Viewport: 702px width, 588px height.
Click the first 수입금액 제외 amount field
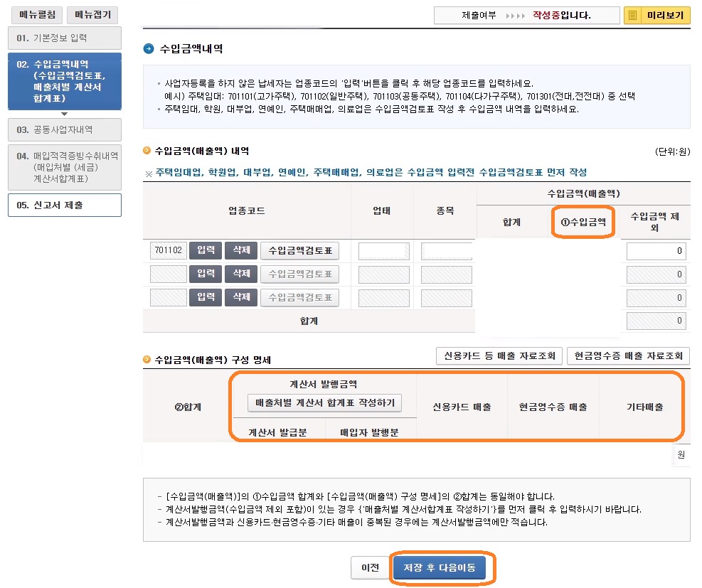click(656, 250)
